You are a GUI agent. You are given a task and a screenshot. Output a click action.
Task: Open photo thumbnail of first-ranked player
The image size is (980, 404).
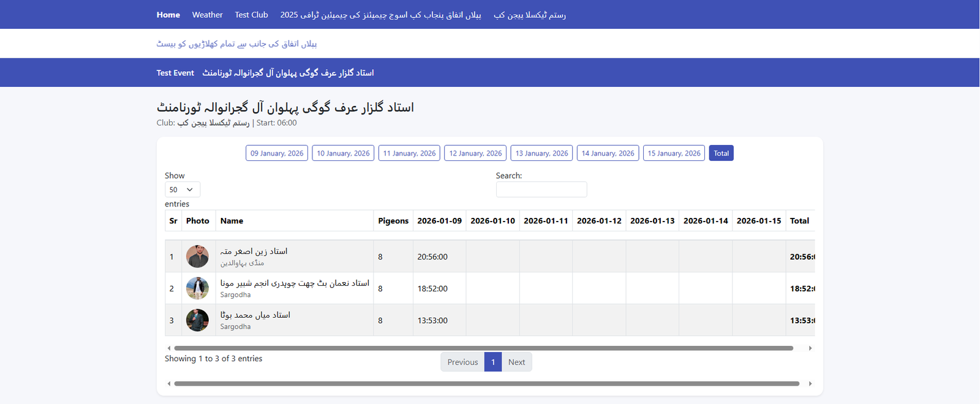[197, 256]
